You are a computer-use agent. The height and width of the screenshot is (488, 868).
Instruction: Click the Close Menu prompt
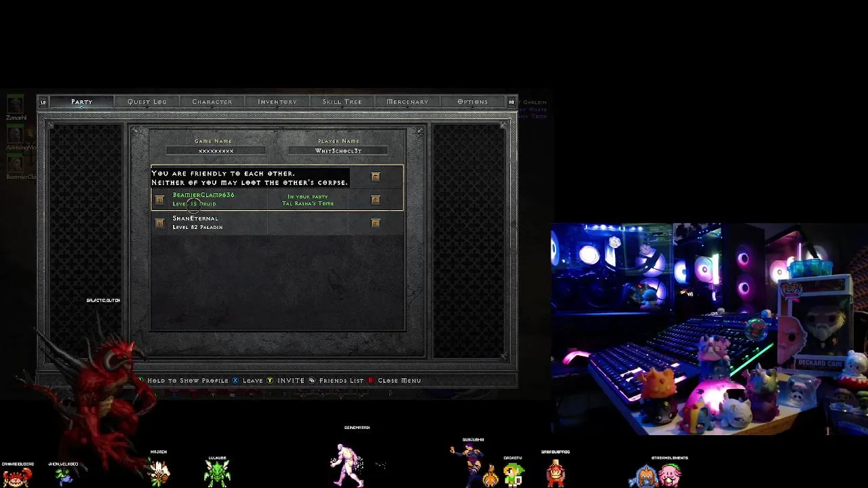click(x=394, y=381)
